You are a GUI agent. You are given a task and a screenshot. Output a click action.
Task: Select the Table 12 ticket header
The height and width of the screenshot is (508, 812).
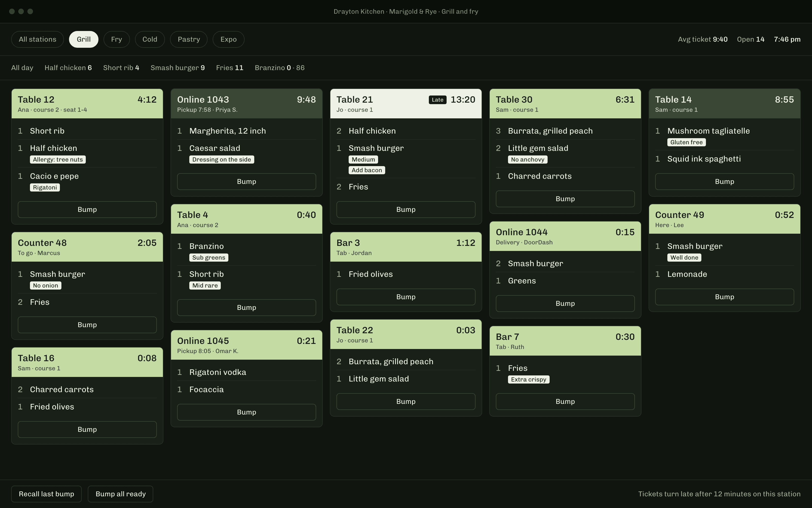(87, 103)
